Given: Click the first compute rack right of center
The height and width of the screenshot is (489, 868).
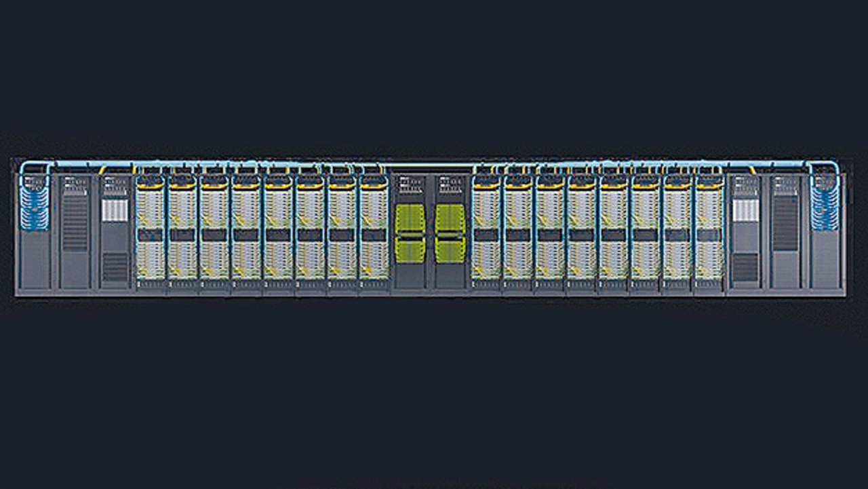Looking at the screenshot, I should [486, 227].
